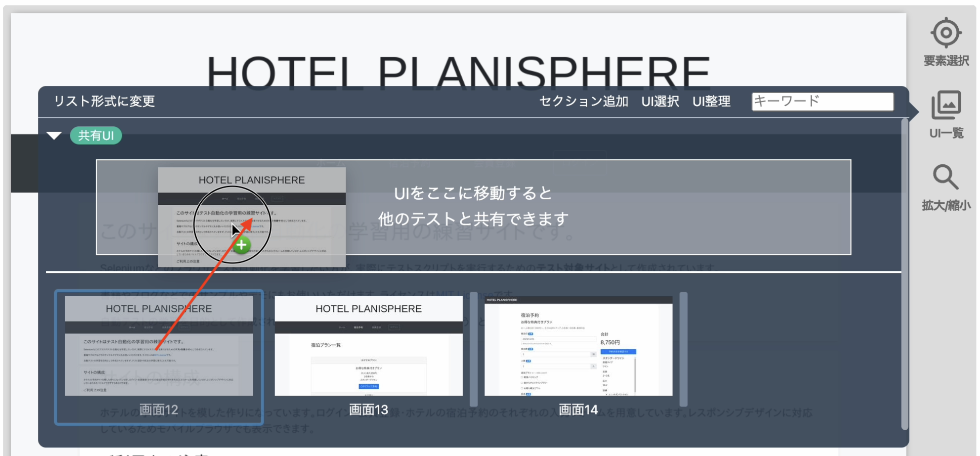Click the 画面14 label text

[578, 409]
